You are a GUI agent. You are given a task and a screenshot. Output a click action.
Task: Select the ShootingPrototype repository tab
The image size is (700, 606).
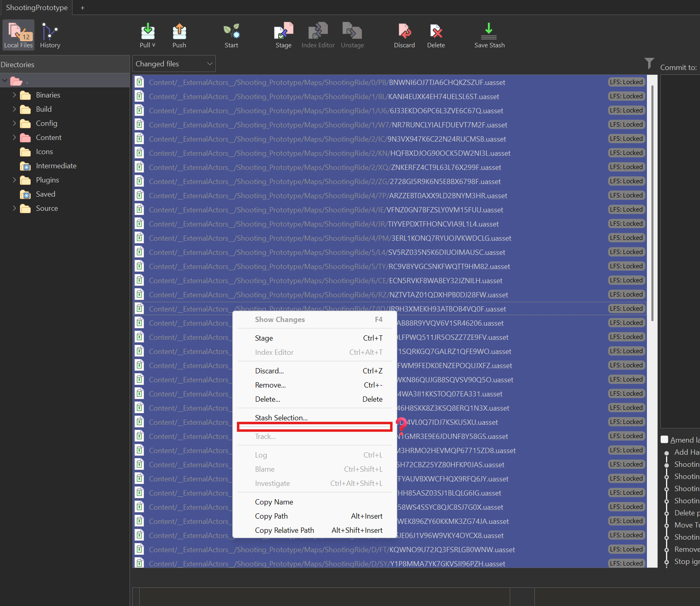tap(36, 8)
